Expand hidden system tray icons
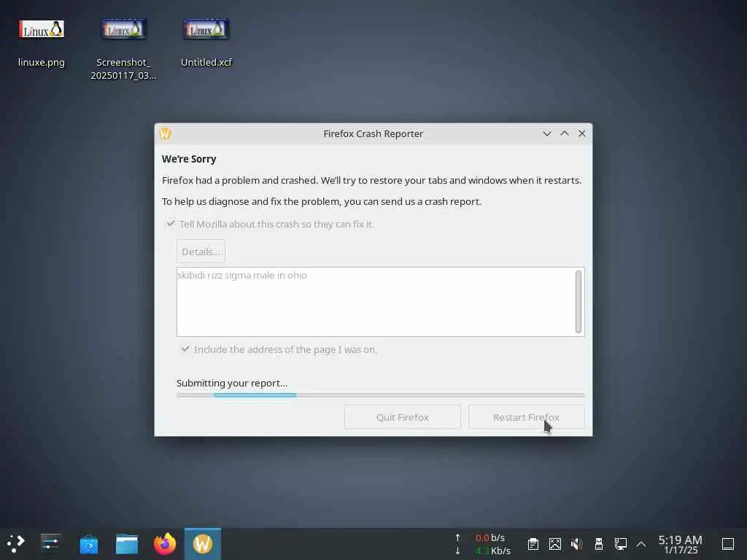Image resolution: width=747 pixels, height=560 pixels. (x=641, y=544)
